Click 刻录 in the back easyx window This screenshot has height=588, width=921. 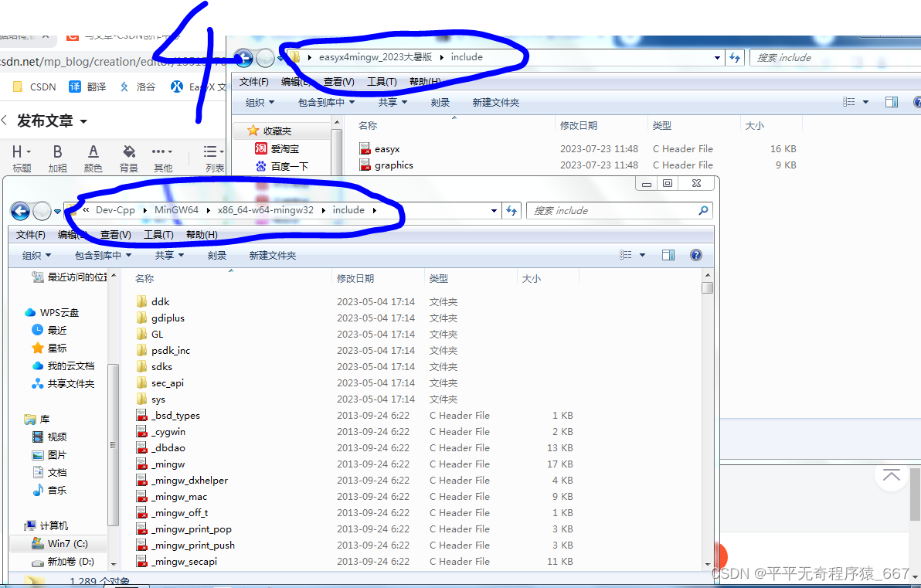coord(440,103)
